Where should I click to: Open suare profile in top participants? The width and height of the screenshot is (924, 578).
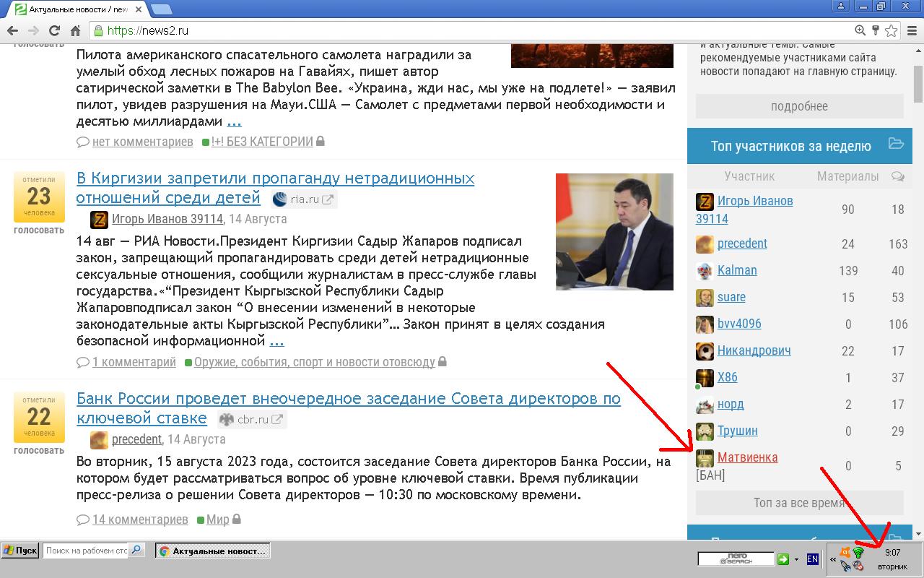pyautogui.click(x=731, y=297)
